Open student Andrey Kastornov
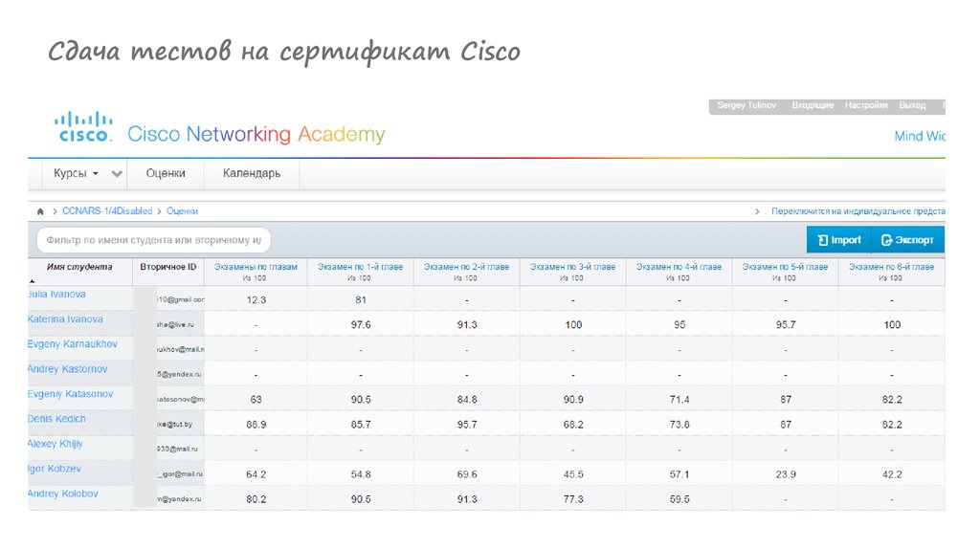 pos(68,369)
